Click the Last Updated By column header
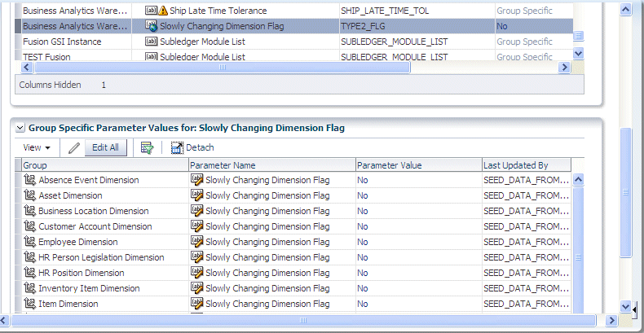Image resolution: width=644 pixels, height=333 pixels. [527, 165]
